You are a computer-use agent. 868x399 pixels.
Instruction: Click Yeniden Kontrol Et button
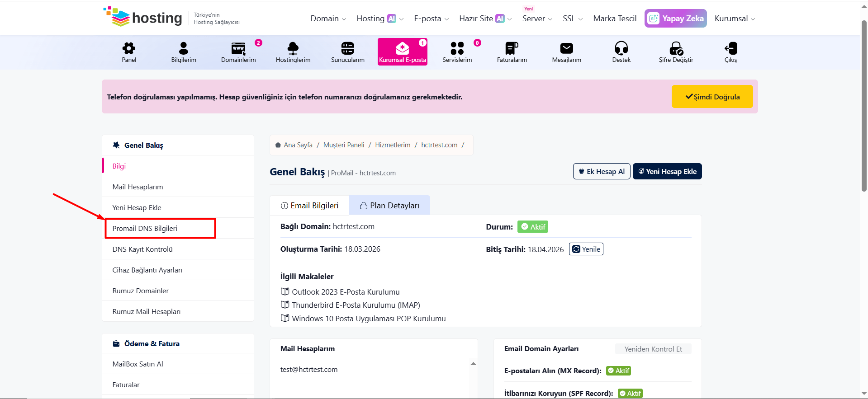(653, 349)
